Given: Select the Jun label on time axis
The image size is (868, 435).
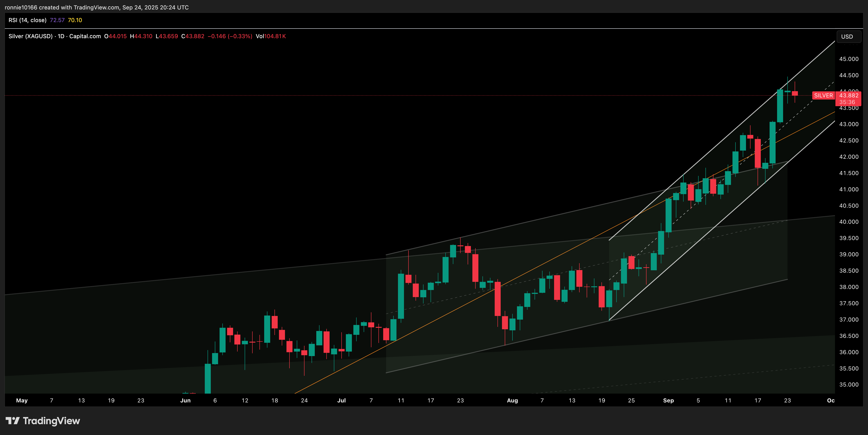Looking at the screenshot, I should pyautogui.click(x=185, y=400).
